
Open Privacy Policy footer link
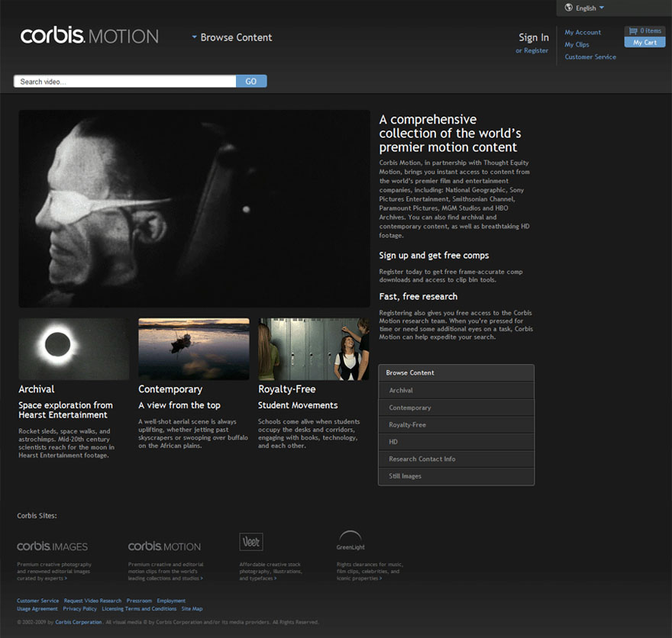(x=79, y=609)
